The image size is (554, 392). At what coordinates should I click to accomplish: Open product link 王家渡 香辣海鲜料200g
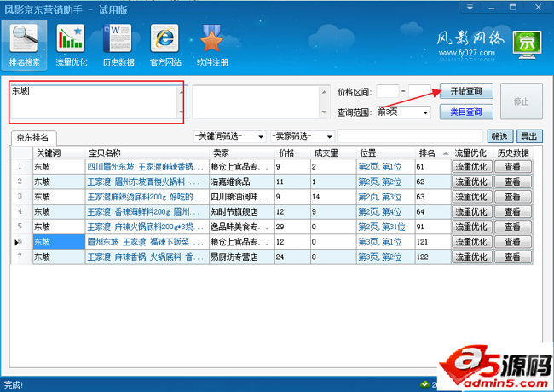pos(142,212)
